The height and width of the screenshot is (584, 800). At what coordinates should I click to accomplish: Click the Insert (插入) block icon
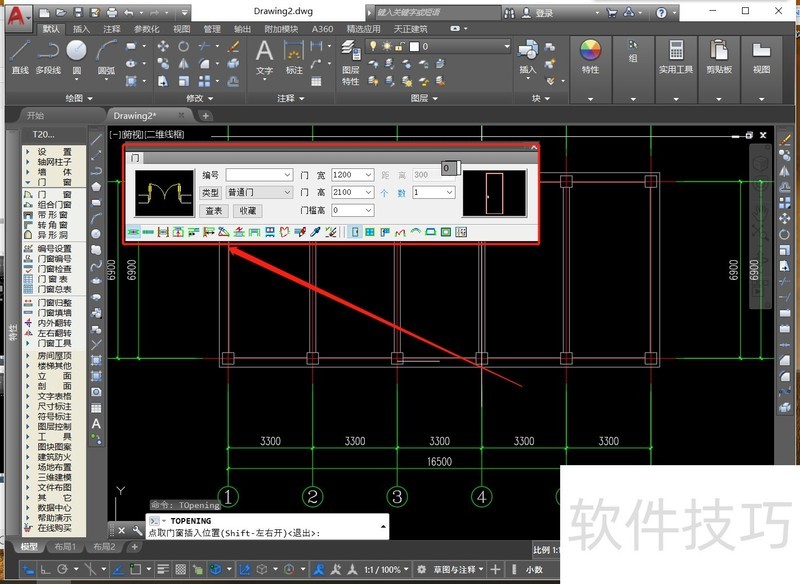pos(530,52)
